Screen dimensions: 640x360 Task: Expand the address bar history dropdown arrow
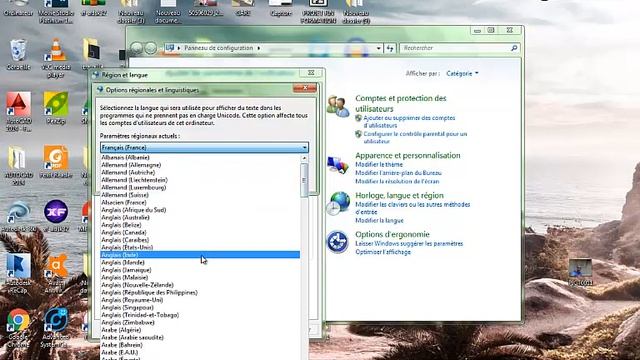(378, 48)
